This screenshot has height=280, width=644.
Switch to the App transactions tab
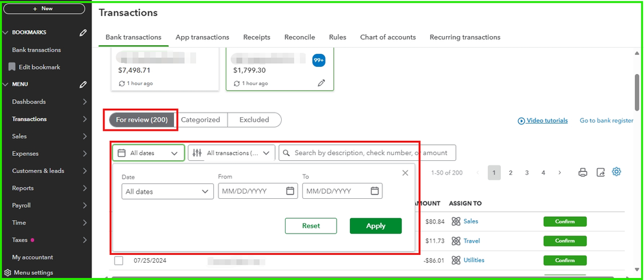click(202, 37)
